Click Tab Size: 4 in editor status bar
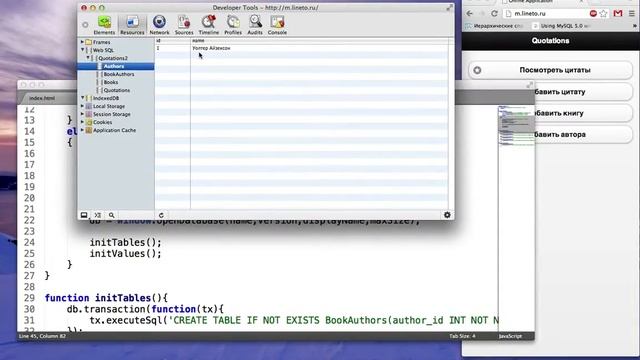The image size is (640, 360). pyautogui.click(x=462, y=336)
